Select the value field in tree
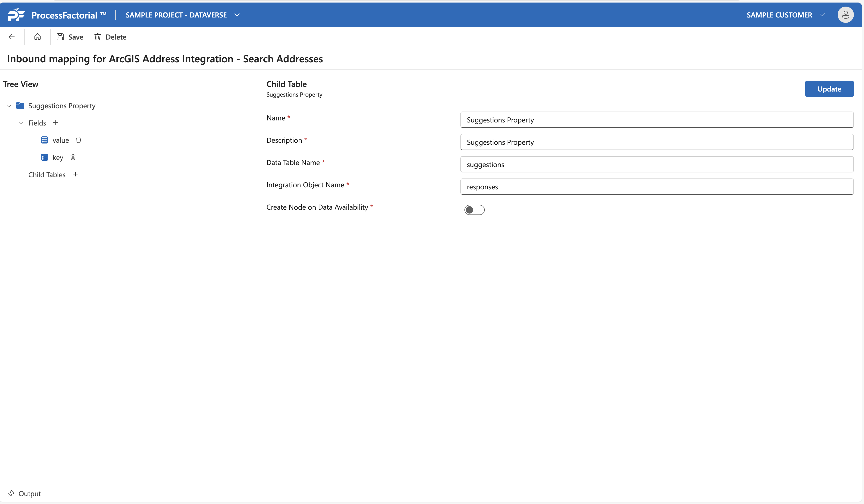 pyautogui.click(x=60, y=140)
